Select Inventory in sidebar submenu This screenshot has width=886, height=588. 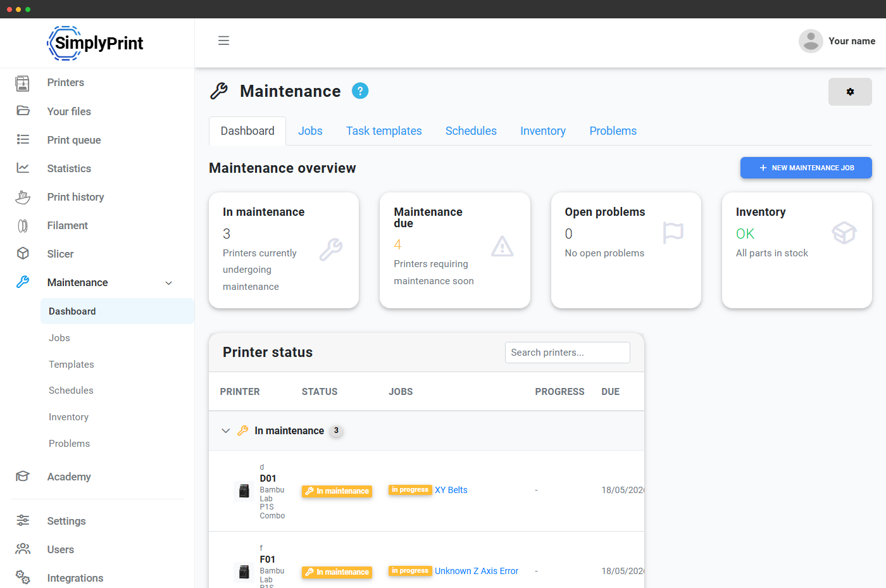(x=68, y=417)
